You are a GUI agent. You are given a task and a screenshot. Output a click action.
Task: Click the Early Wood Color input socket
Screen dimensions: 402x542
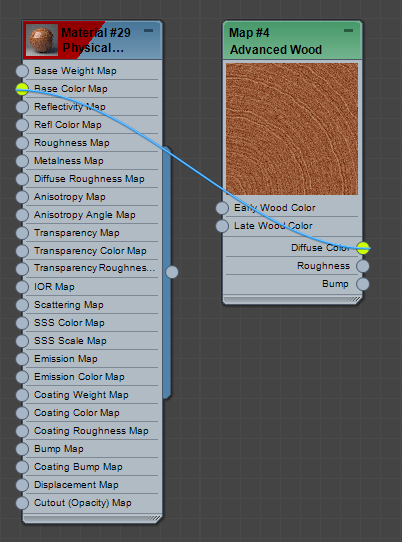222,208
